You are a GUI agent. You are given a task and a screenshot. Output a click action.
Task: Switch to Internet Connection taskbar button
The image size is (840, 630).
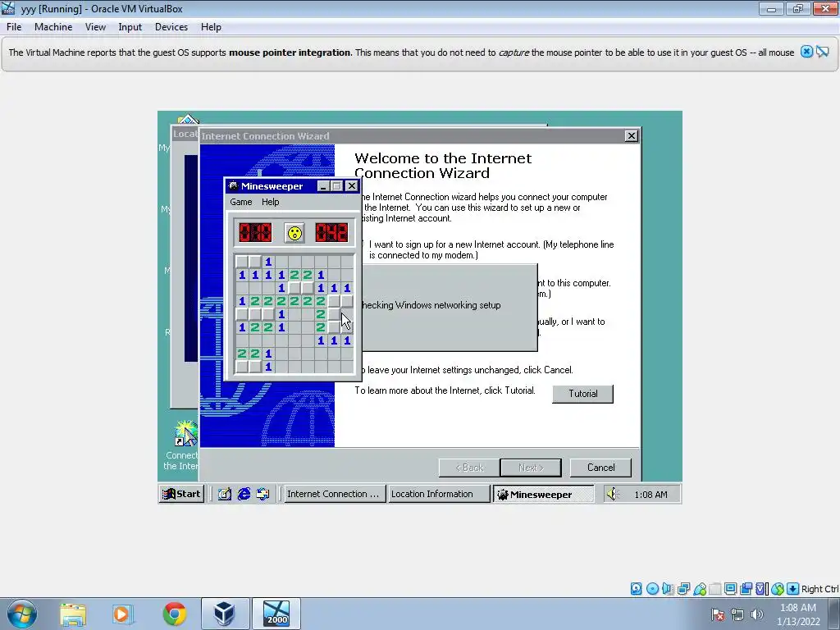pyautogui.click(x=333, y=494)
